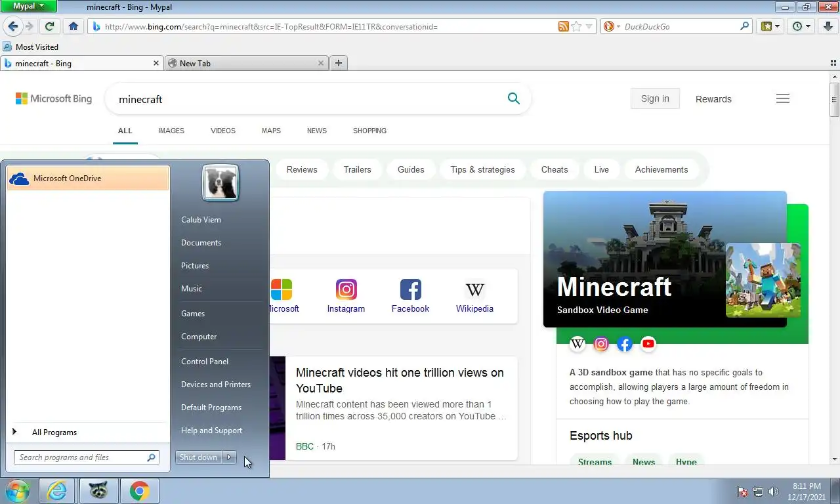Image resolution: width=840 pixels, height=504 pixels.
Task: Select the NEWS search tab
Action: pyautogui.click(x=317, y=131)
